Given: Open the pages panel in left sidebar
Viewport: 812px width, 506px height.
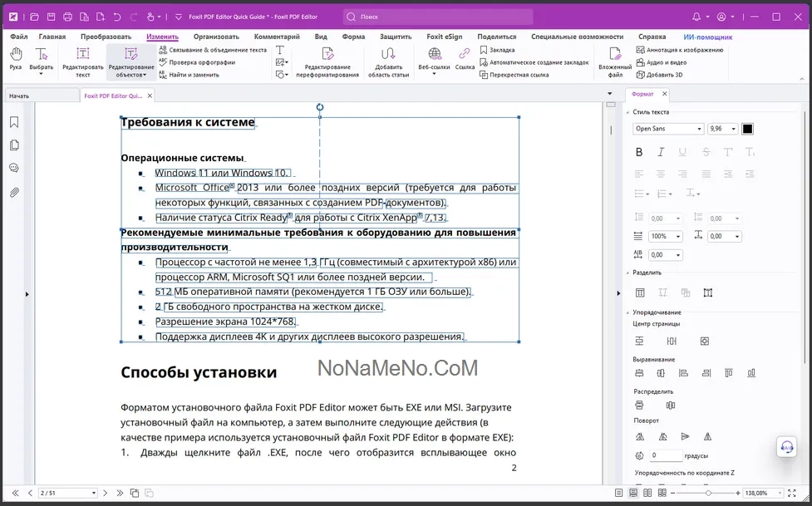Looking at the screenshot, I should tap(14, 145).
